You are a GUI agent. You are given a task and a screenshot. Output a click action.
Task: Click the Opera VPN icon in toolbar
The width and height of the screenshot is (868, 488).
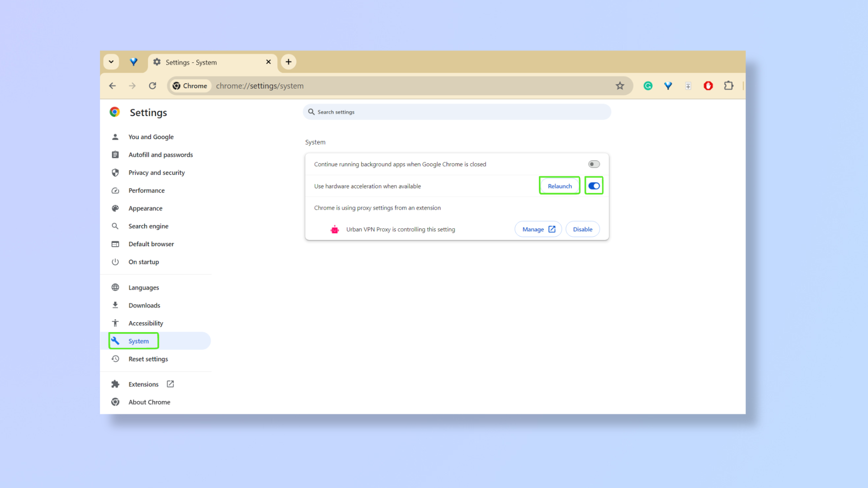pos(708,85)
